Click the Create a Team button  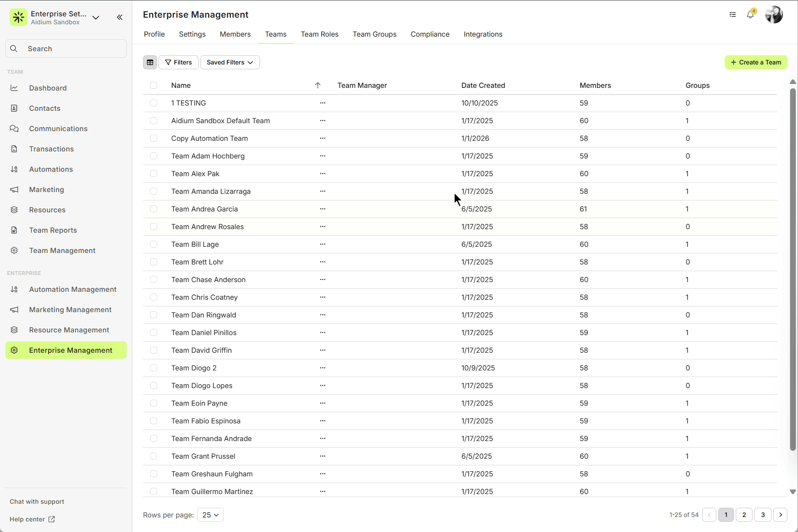(755, 62)
